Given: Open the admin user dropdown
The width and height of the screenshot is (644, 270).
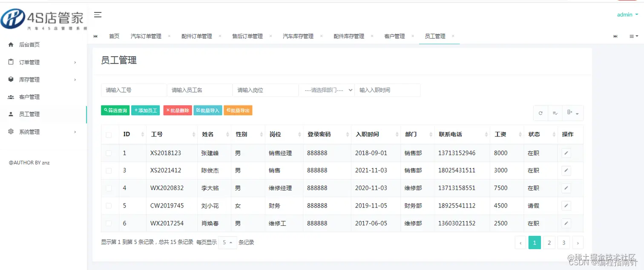Looking at the screenshot, I should click(627, 14).
